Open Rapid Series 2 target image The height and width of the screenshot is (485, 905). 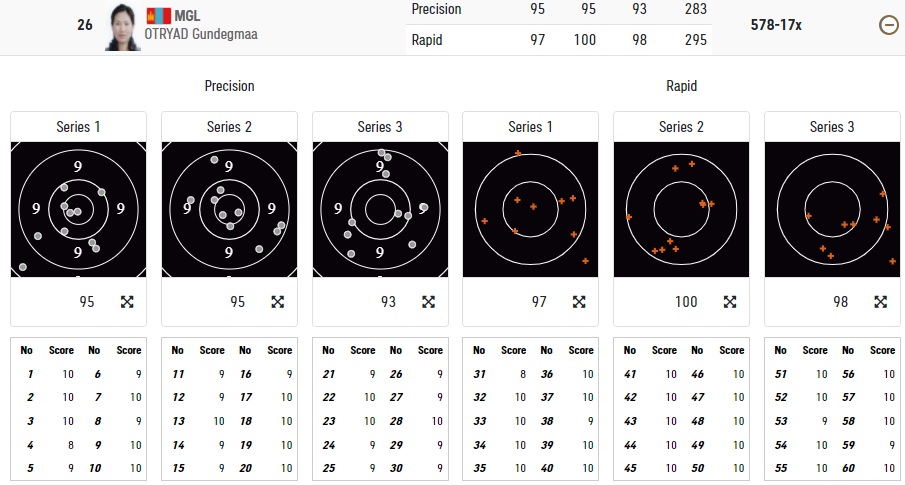(681, 209)
